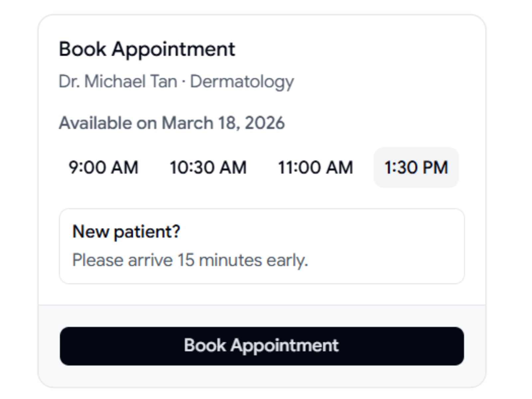Select the 9:00 AM time slot

pyautogui.click(x=103, y=167)
